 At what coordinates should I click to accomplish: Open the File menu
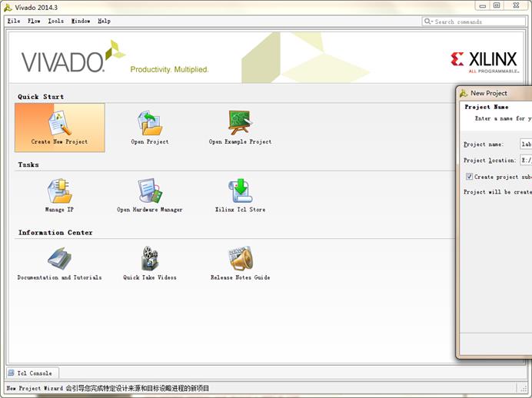tap(14, 21)
